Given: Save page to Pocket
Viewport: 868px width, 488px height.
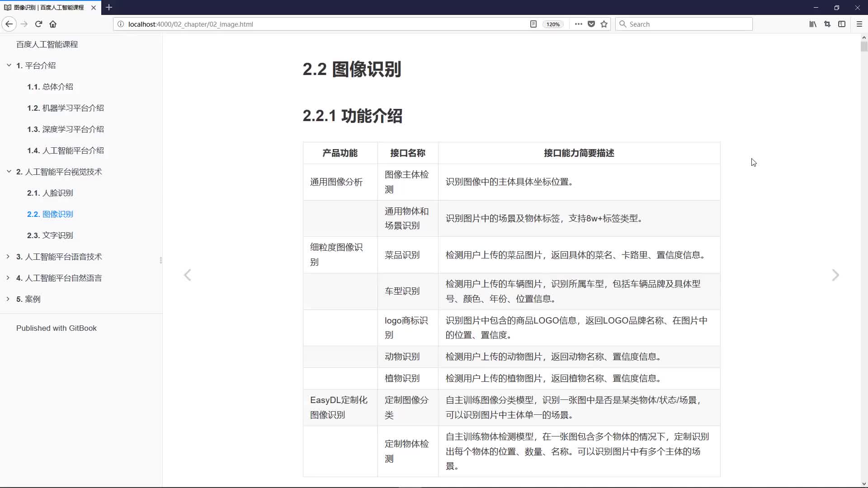Looking at the screenshot, I should 591,24.
